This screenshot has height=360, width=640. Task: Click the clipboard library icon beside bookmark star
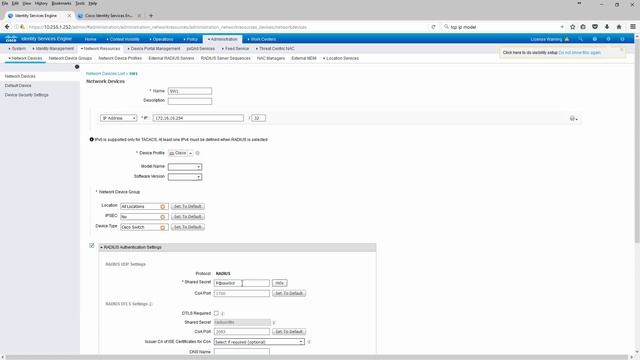(583, 27)
